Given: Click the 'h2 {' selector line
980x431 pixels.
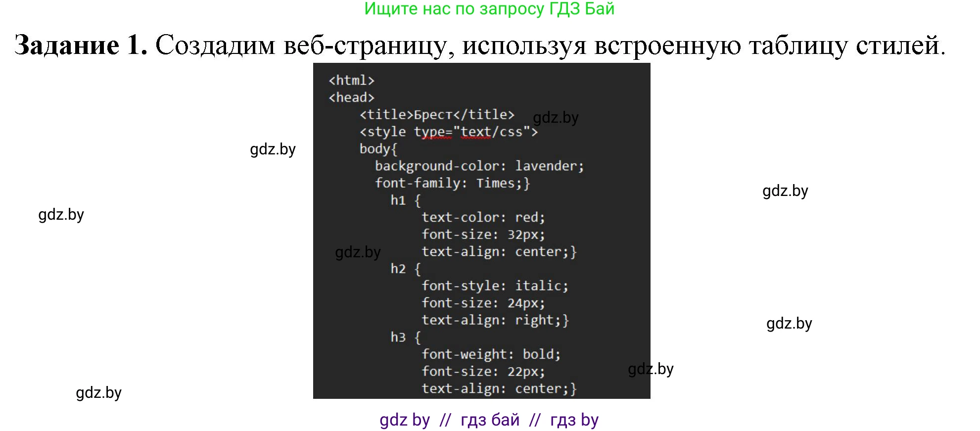Looking at the screenshot, I should 405,269.
